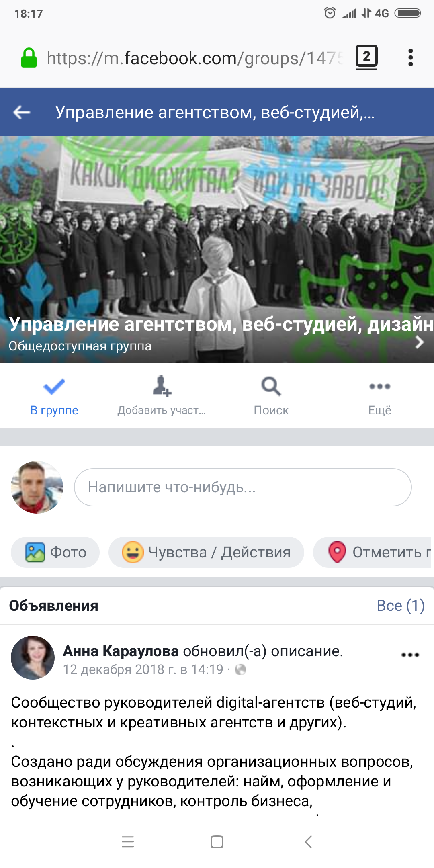The image size is (434, 868).
Task: Tap your own profile picture thumbnail
Action: 37,487
